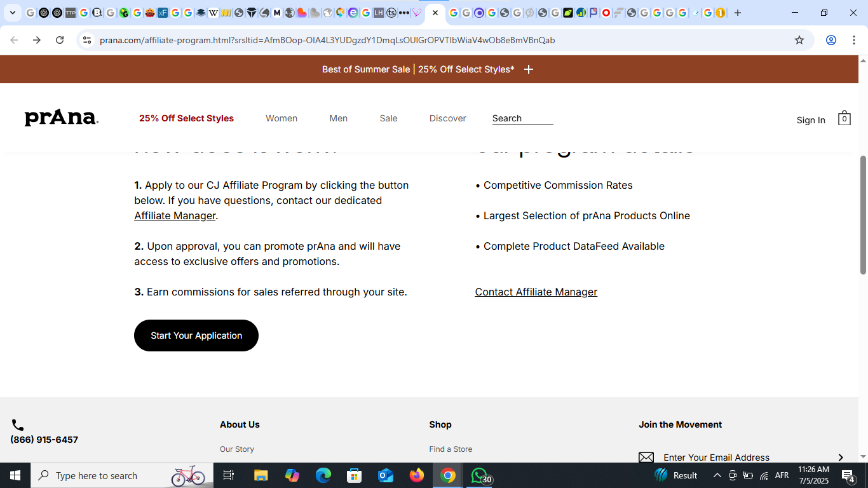Go back to the previous page
This screenshot has width=868, height=488.
pos(14,40)
